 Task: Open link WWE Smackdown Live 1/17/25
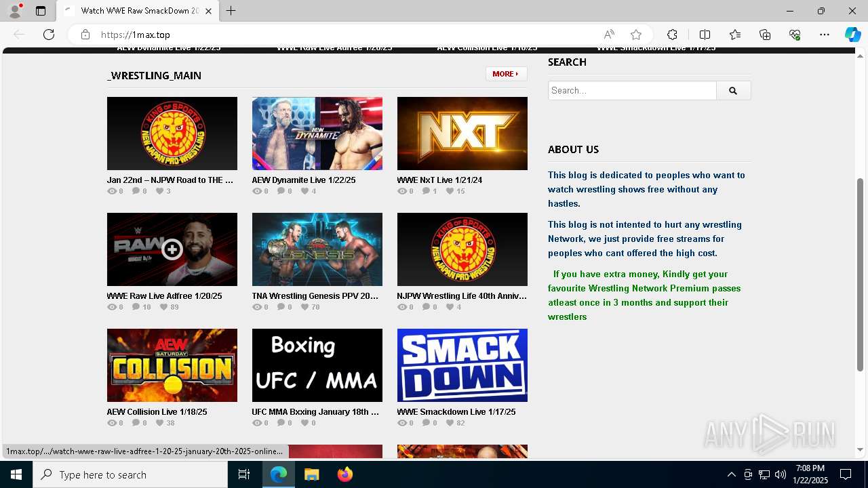(x=456, y=412)
